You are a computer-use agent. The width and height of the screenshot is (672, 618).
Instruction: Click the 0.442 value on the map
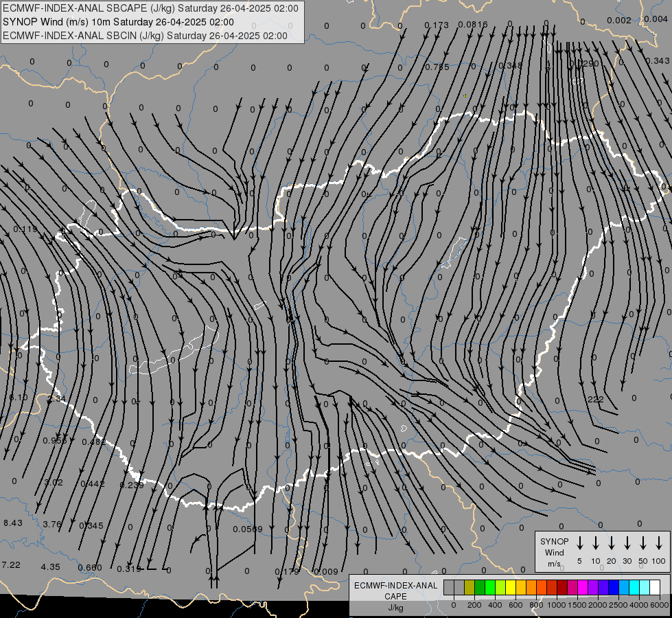tap(93, 484)
